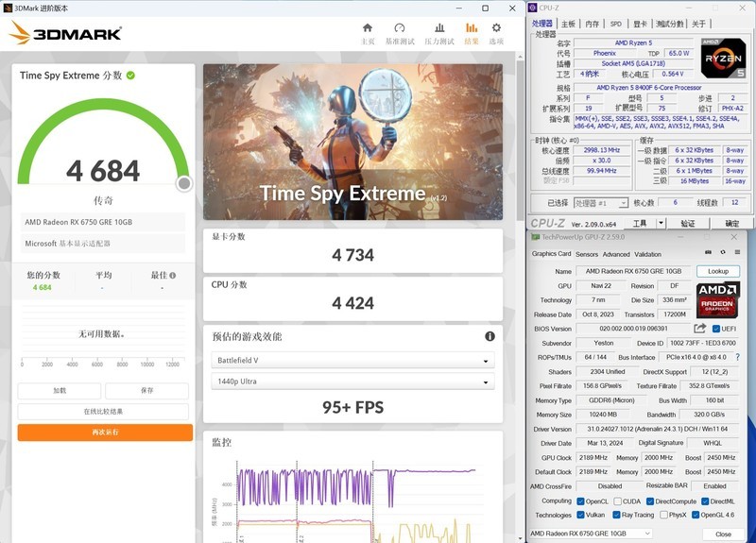Open GPU-Z Graphics Card tab
This screenshot has width=756, height=543.
tap(551, 254)
